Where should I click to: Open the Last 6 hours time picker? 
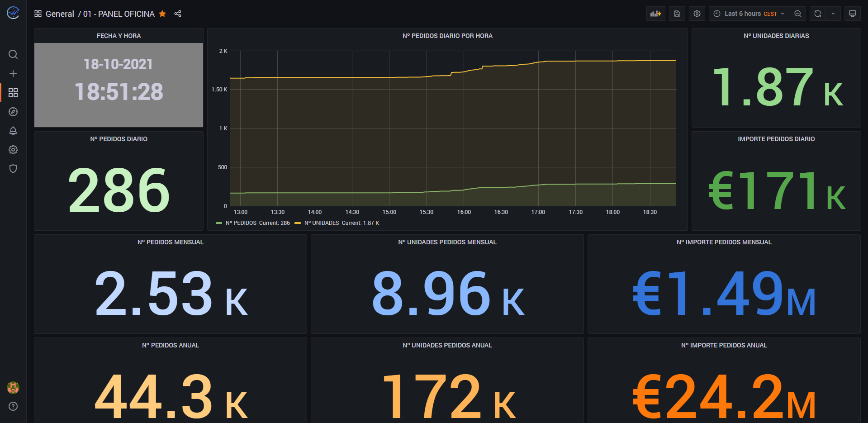749,14
